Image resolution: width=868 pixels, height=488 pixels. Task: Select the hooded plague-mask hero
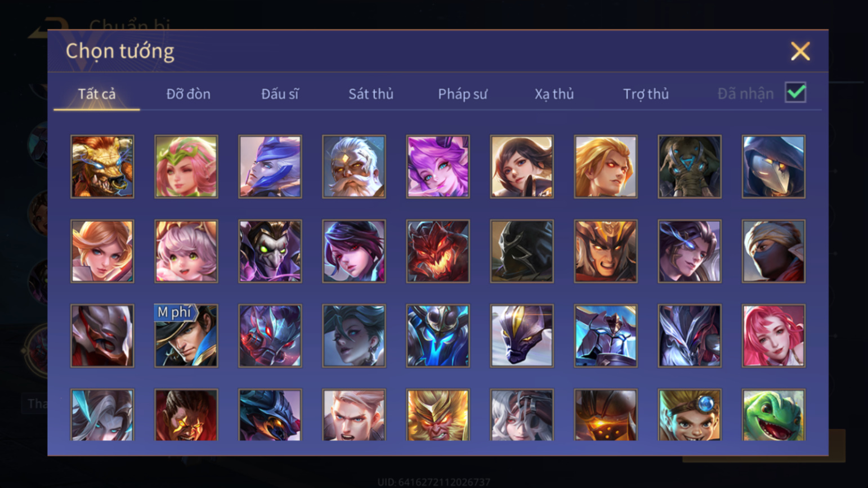click(773, 167)
